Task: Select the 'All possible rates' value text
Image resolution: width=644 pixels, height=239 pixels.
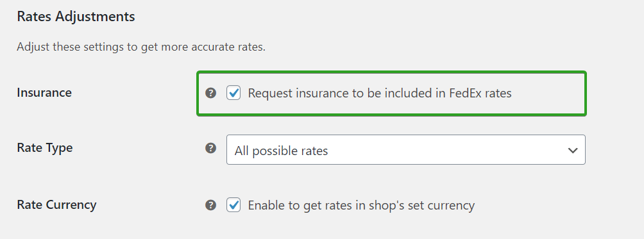Action: tap(281, 151)
